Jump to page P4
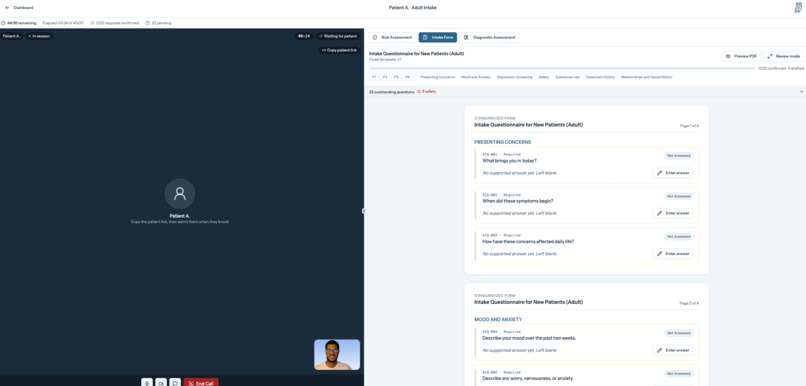The height and width of the screenshot is (386, 806). click(408, 77)
